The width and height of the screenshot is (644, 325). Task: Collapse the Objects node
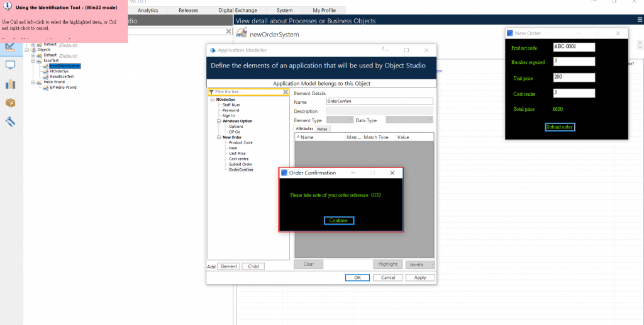click(x=27, y=50)
